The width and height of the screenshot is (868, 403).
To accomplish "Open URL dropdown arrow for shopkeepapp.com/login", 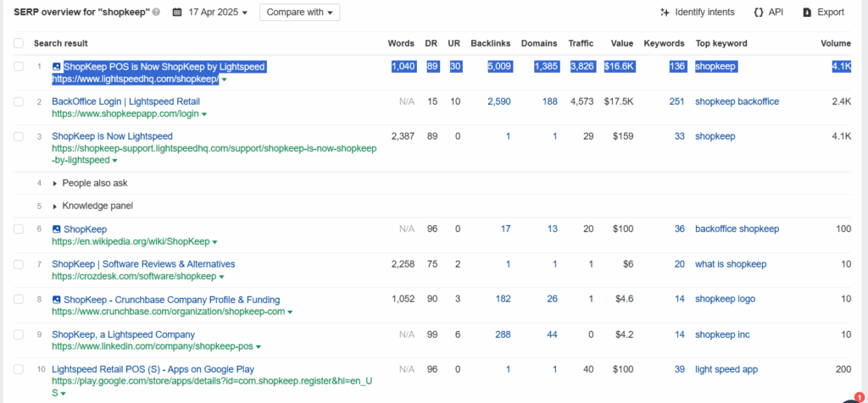I will point(204,114).
